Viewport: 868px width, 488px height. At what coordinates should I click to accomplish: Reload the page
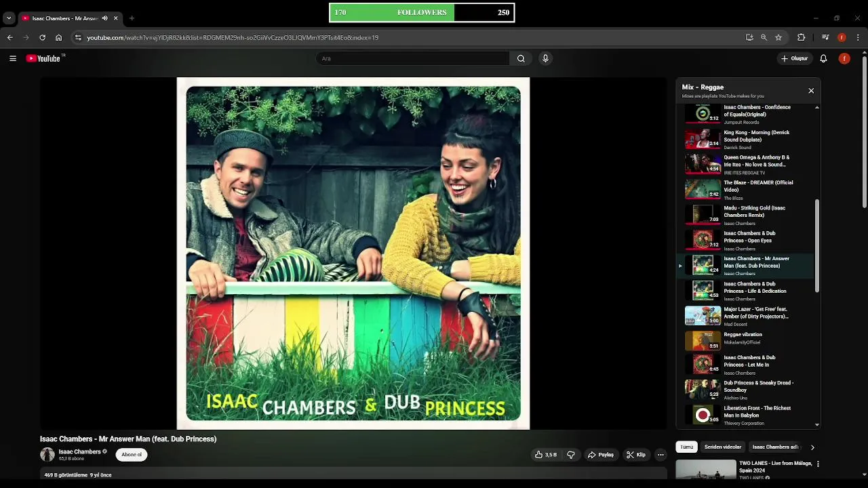coord(42,37)
